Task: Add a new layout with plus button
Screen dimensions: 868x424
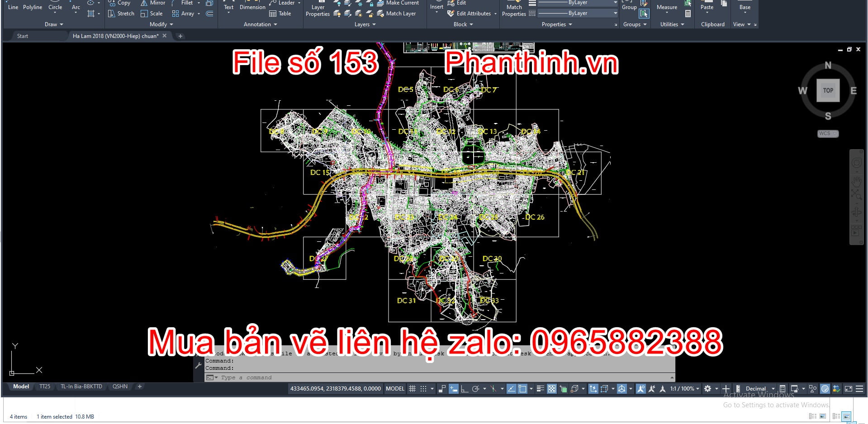Action: pos(140,386)
